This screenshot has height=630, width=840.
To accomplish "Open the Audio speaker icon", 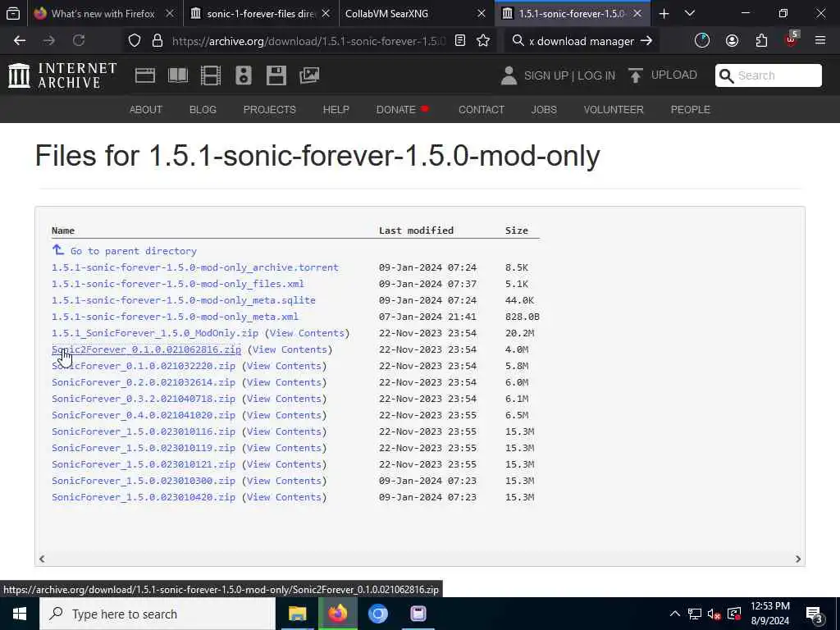I will 243,75.
